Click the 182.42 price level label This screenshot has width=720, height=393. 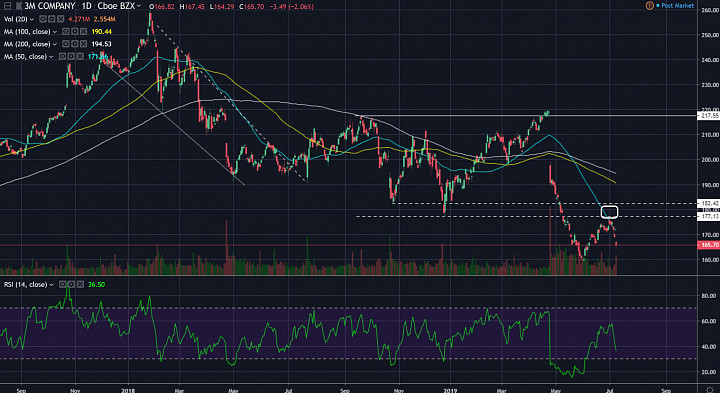(x=708, y=203)
